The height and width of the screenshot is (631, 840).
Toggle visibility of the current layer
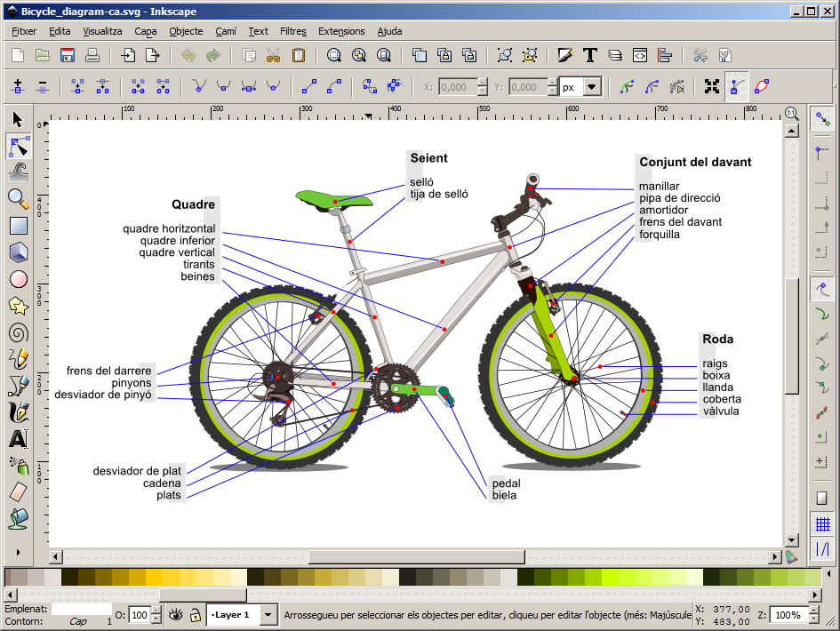[x=175, y=614]
